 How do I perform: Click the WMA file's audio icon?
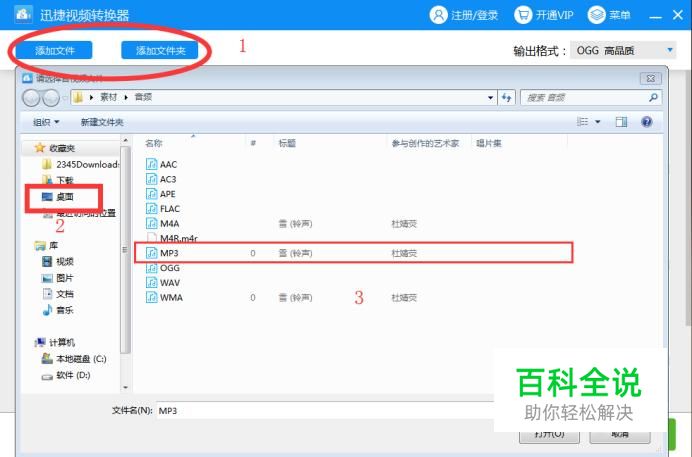tap(151, 297)
